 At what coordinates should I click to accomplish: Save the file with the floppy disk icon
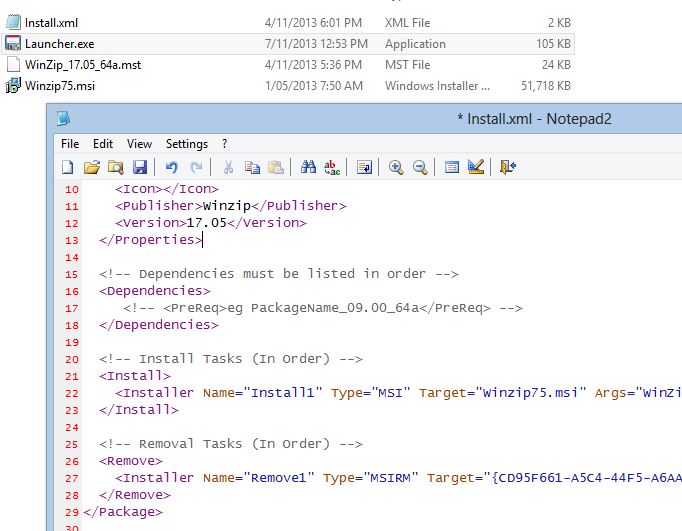pyautogui.click(x=140, y=167)
